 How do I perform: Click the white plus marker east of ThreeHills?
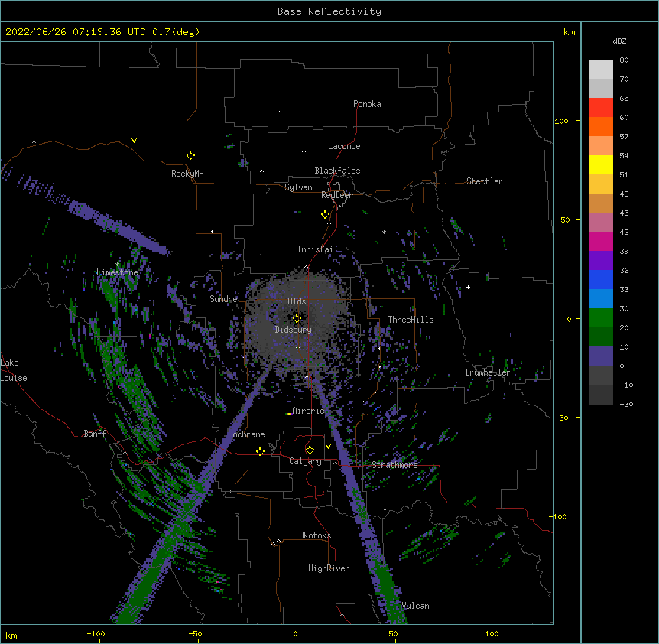click(468, 287)
